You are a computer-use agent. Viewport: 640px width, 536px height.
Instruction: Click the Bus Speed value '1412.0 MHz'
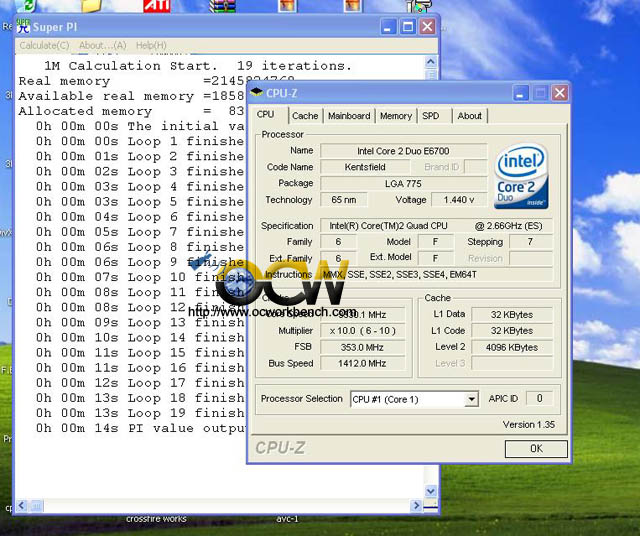click(362, 363)
